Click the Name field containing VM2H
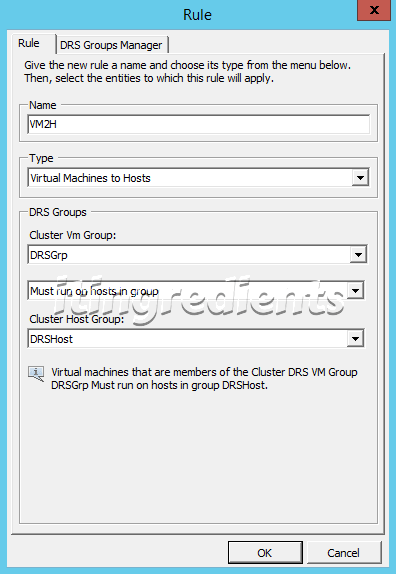This screenshot has width=396, height=574. [198, 124]
